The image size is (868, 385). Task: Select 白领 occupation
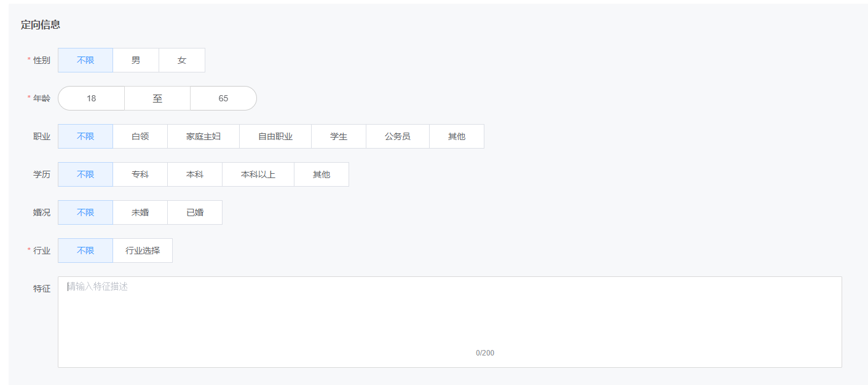pos(140,136)
